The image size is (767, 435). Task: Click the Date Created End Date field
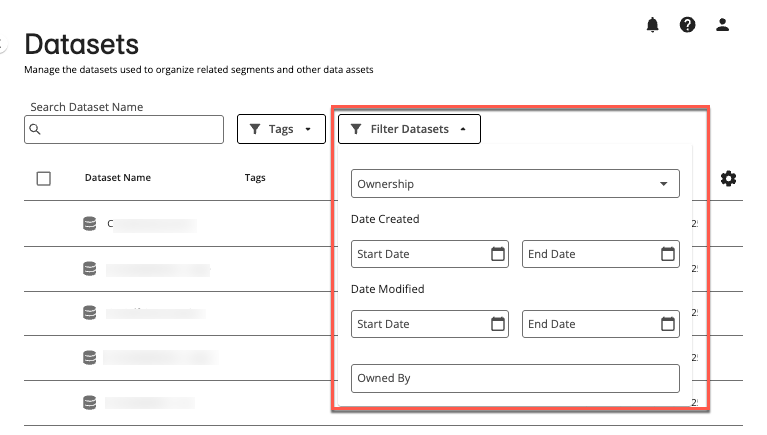[601, 254]
